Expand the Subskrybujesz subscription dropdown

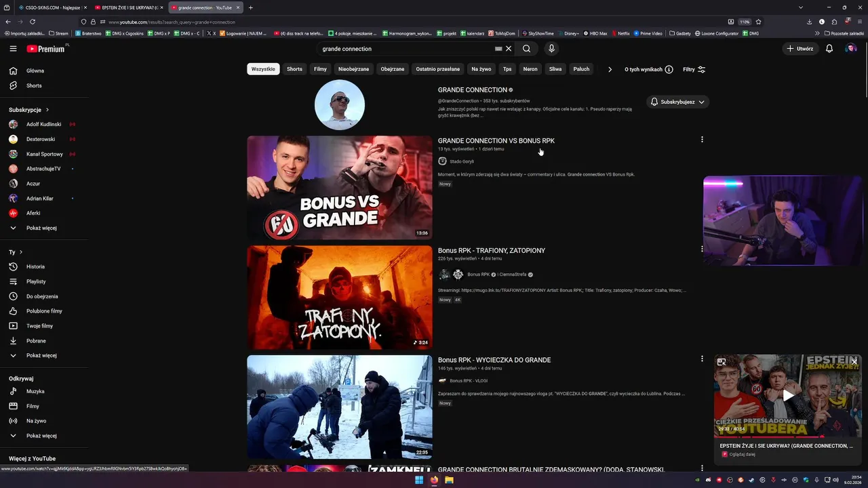pyautogui.click(x=677, y=102)
